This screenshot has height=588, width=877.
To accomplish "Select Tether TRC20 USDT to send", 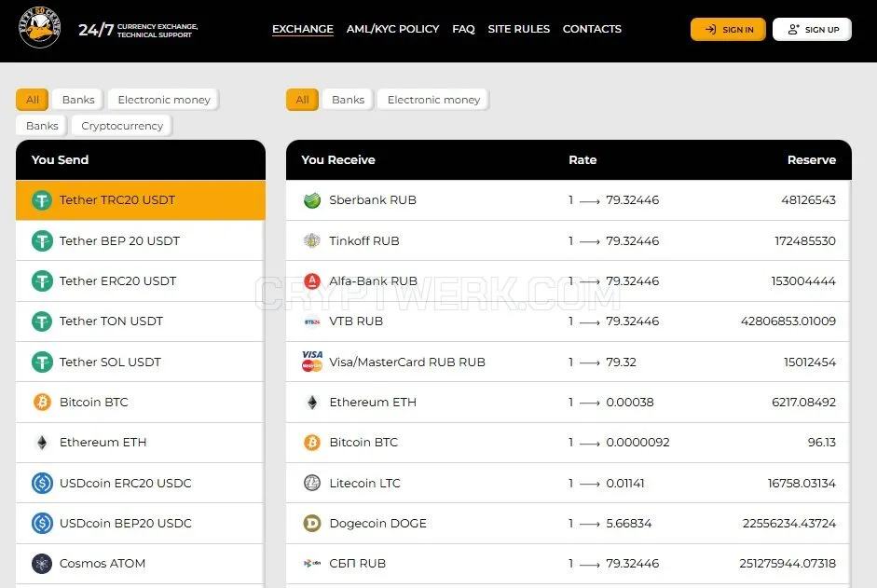I will tap(141, 200).
